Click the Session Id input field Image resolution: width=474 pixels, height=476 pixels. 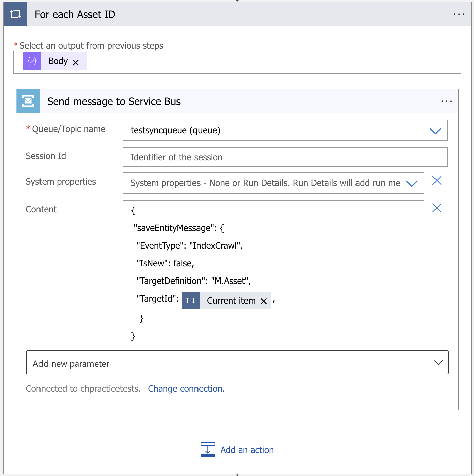(285, 157)
